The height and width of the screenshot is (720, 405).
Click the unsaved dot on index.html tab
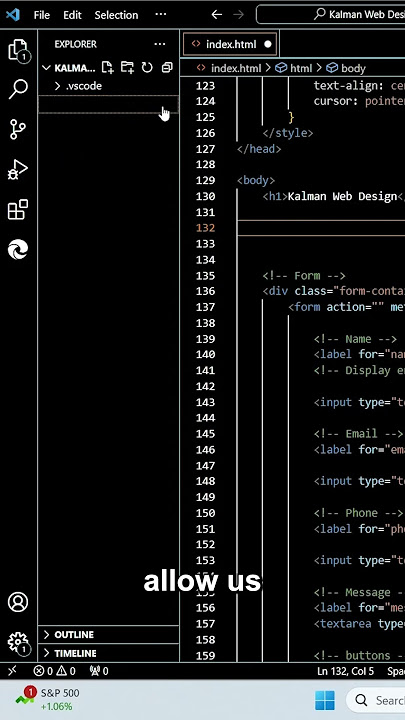(x=268, y=45)
